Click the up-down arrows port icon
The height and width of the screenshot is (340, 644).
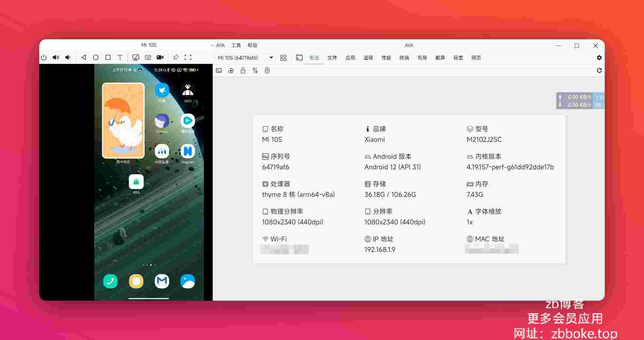pos(255,70)
